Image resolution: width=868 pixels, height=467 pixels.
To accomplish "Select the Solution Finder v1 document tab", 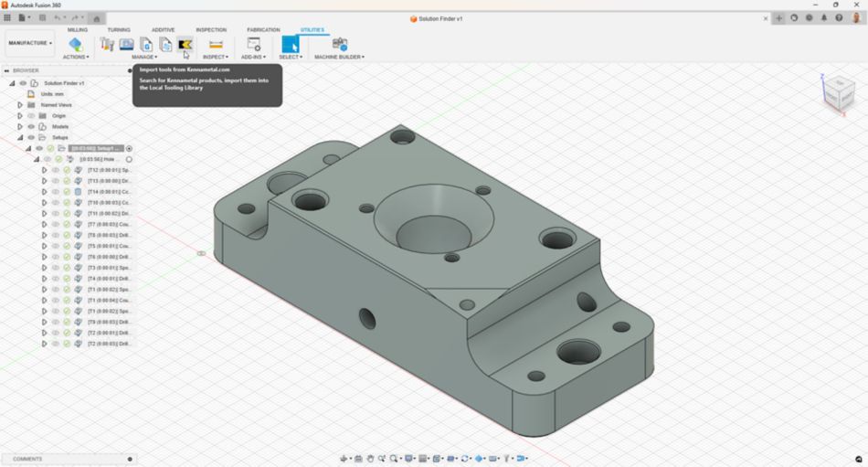I will click(437, 18).
